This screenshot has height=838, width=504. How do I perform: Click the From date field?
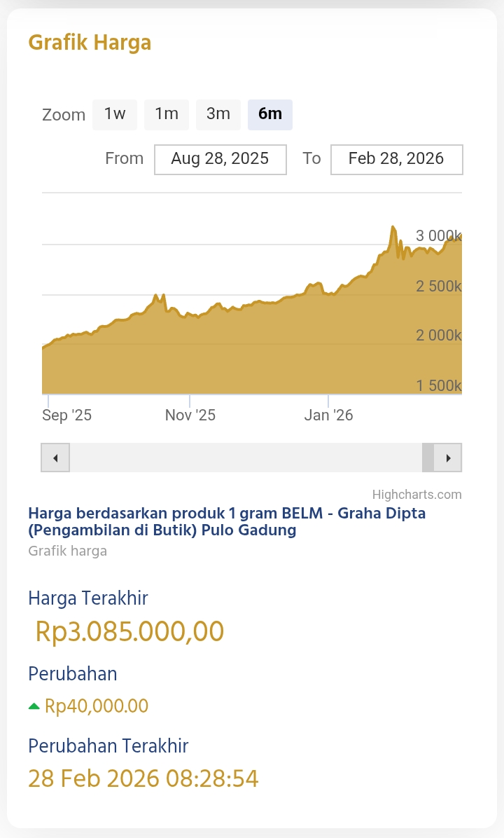(220, 159)
